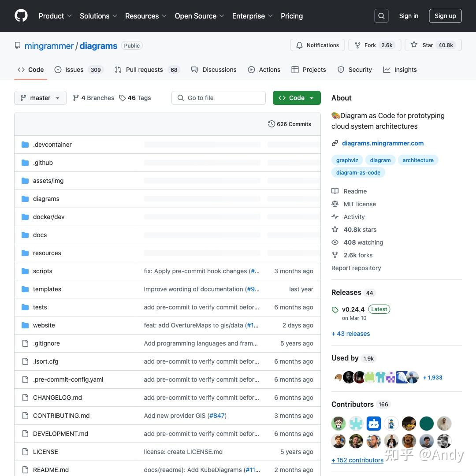This screenshot has width=476, height=476.
Task: Click the scripts folder icon
Action: tap(25, 271)
